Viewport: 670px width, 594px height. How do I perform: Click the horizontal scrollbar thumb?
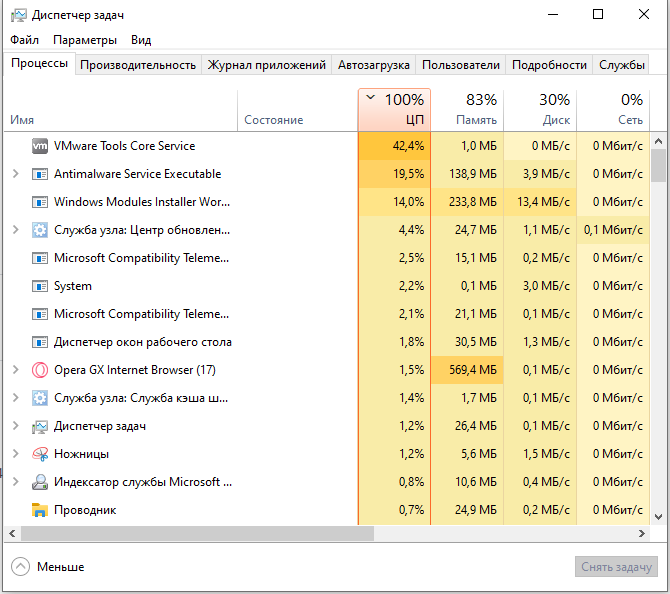point(197,533)
